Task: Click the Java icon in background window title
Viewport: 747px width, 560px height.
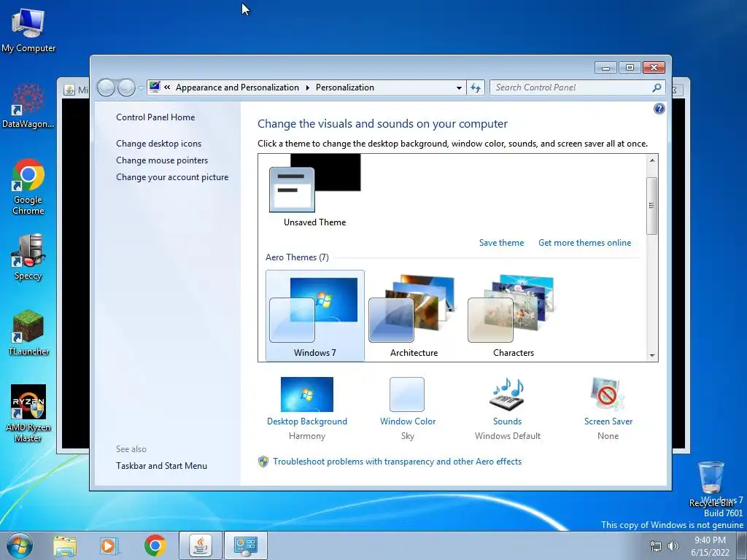Action: (x=69, y=90)
